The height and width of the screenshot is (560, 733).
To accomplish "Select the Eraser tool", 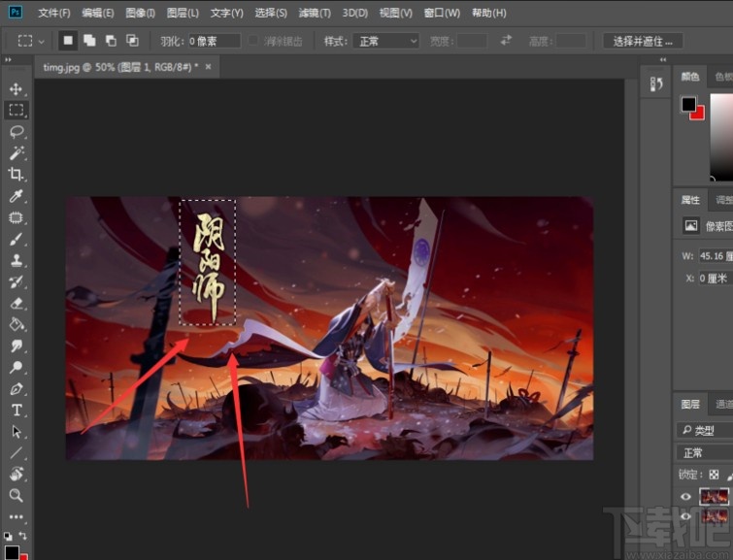I will (x=17, y=304).
